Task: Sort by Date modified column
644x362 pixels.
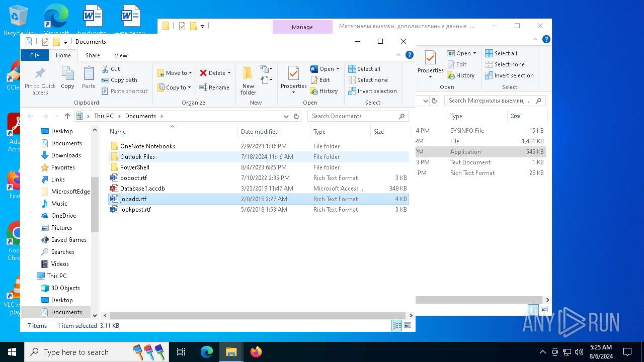Action: (x=274, y=132)
